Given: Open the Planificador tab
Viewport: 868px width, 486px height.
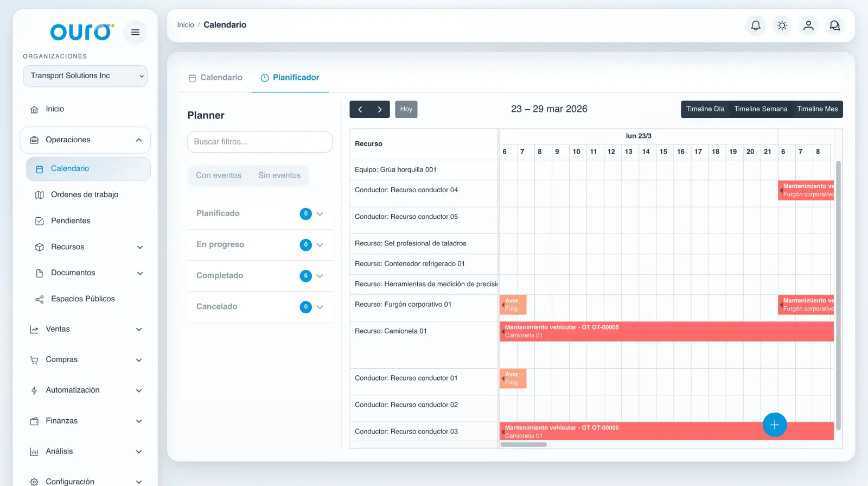Looking at the screenshot, I should tap(290, 78).
